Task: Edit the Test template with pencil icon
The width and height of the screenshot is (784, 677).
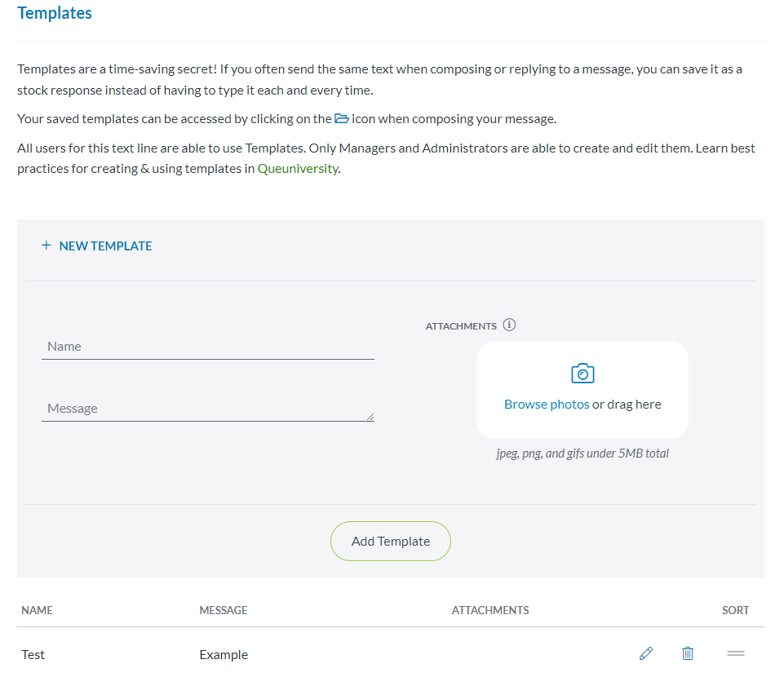Action: [x=646, y=653]
